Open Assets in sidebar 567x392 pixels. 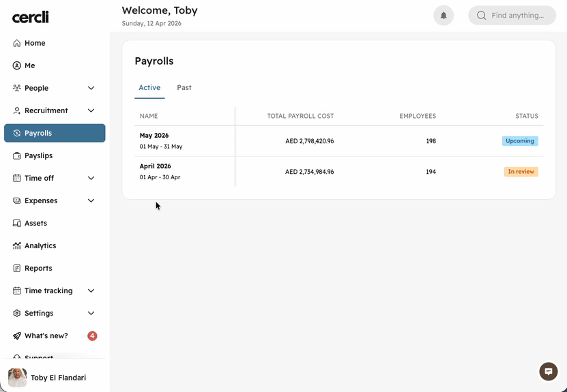(55, 224)
